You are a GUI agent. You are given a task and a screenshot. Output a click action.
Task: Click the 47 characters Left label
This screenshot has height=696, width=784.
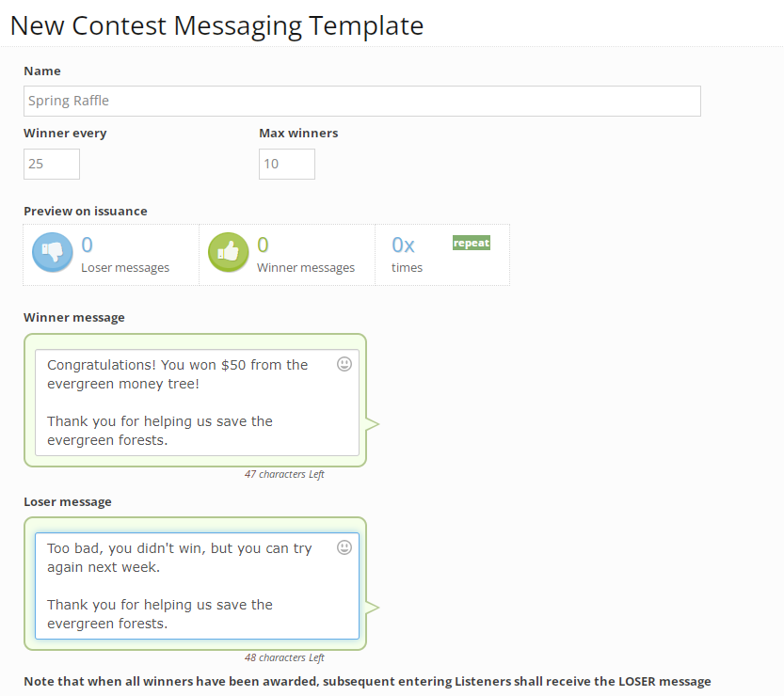click(284, 474)
